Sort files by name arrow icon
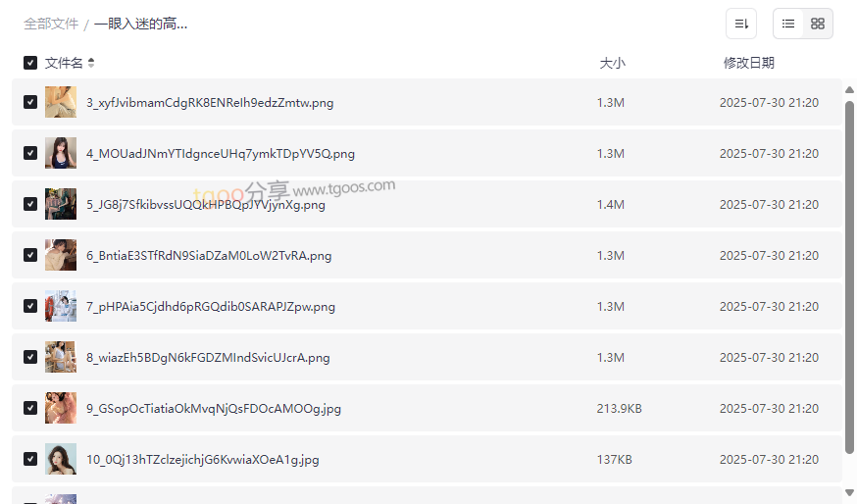857x504 pixels. [x=91, y=63]
